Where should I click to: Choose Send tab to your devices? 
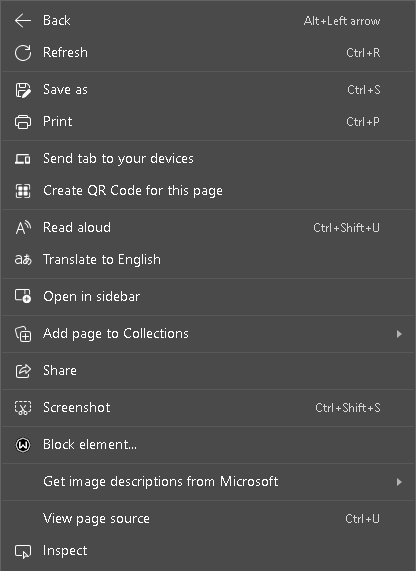click(208, 159)
